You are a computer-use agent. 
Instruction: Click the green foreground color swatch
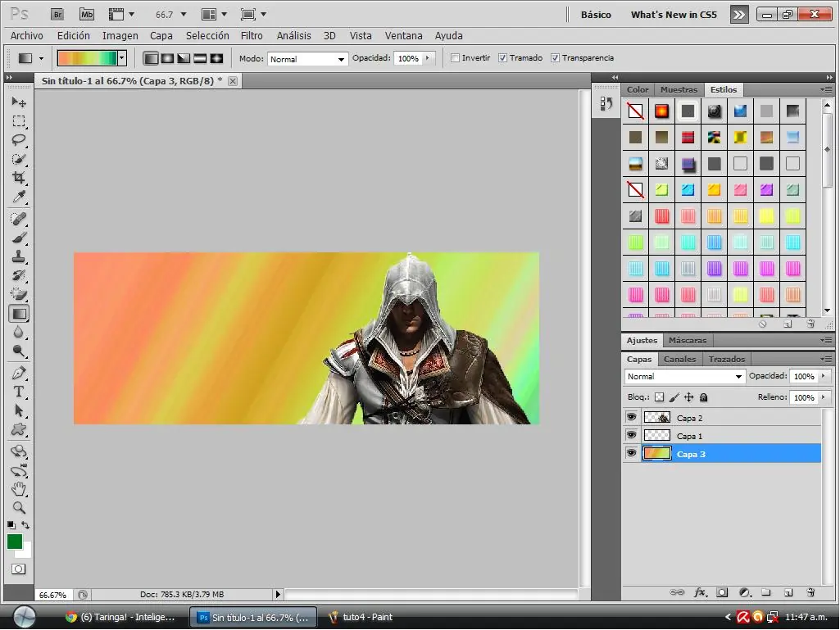click(14, 542)
